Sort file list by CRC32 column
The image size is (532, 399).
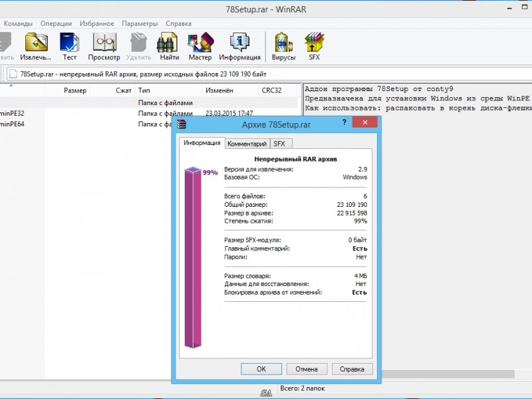tap(277, 90)
